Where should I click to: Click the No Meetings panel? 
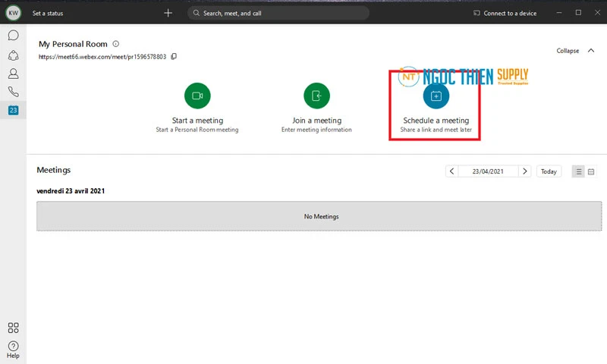click(319, 216)
